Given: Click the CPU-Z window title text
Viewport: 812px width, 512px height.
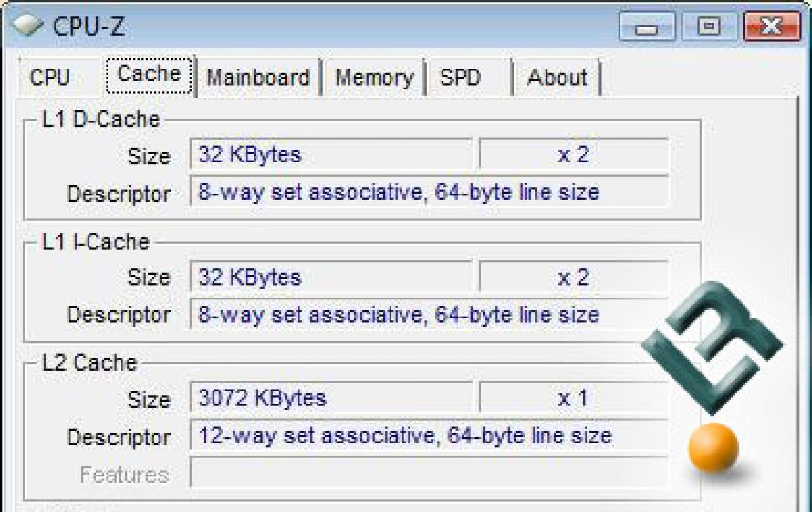Looking at the screenshot, I should click(89, 27).
